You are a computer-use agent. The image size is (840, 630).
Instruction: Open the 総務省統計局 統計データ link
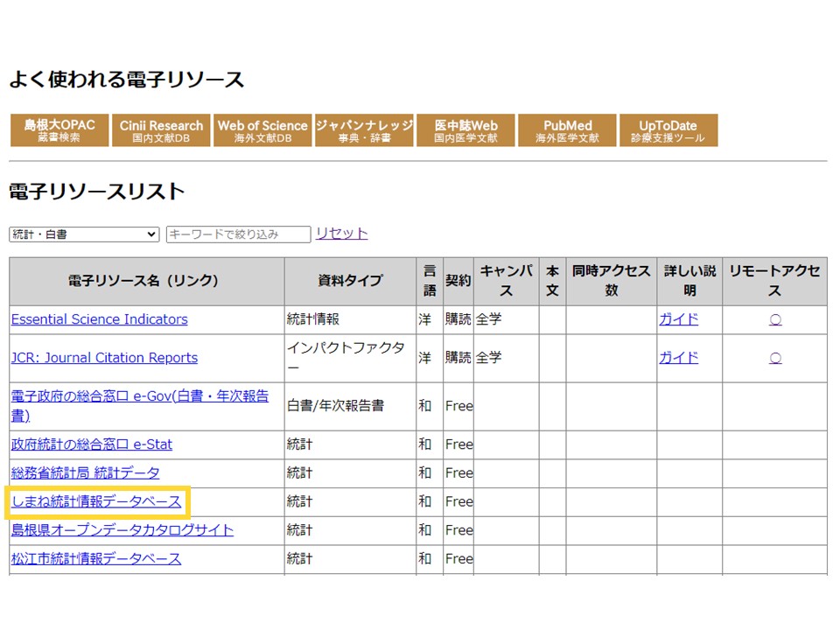tap(85, 473)
